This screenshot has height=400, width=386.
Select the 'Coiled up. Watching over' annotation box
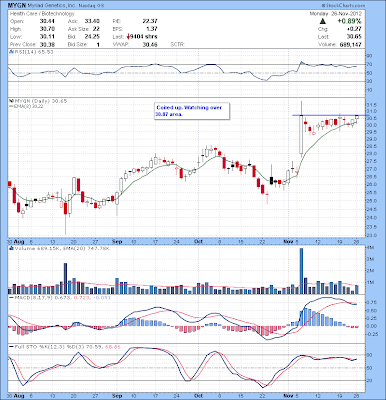pos(192,111)
